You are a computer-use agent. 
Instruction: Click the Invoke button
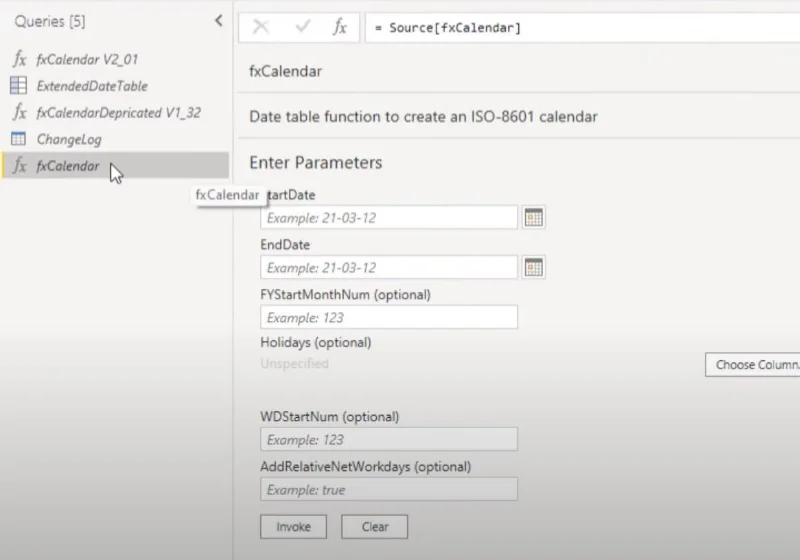293,527
